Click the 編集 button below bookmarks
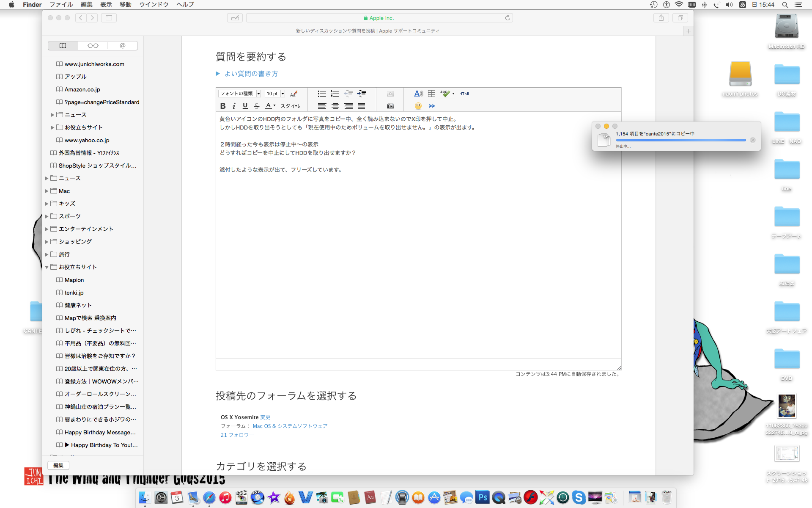The image size is (812, 508). [x=58, y=465]
